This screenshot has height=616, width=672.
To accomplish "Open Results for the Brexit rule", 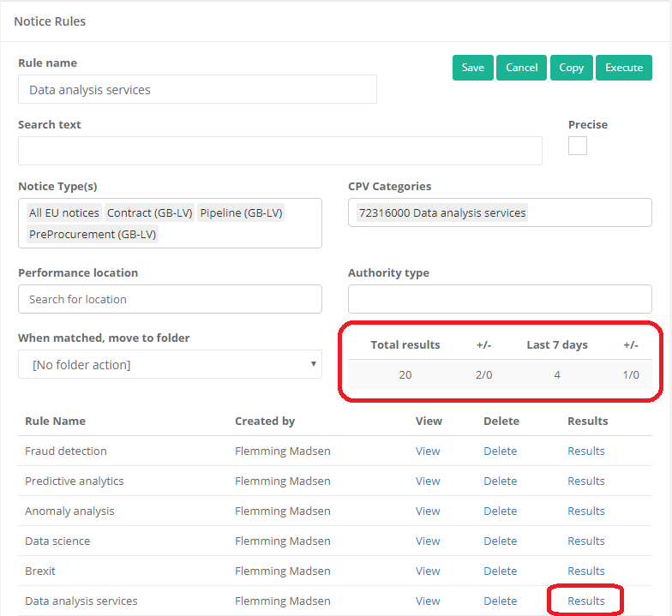I will point(585,571).
